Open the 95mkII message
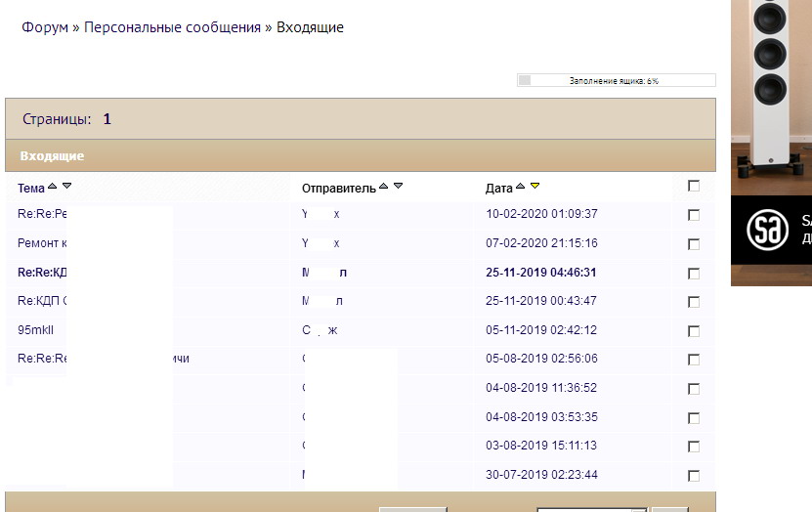 point(35,330)
